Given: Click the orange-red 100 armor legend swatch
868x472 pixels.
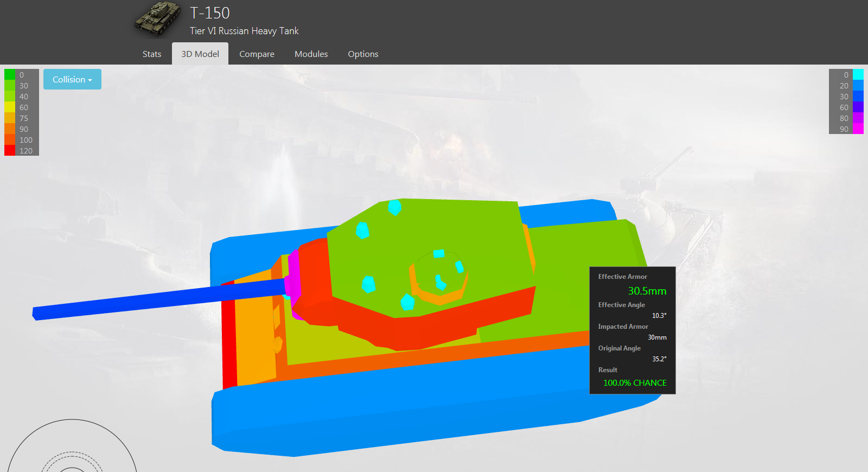Looking at the screenshot, I should point(10,139).
